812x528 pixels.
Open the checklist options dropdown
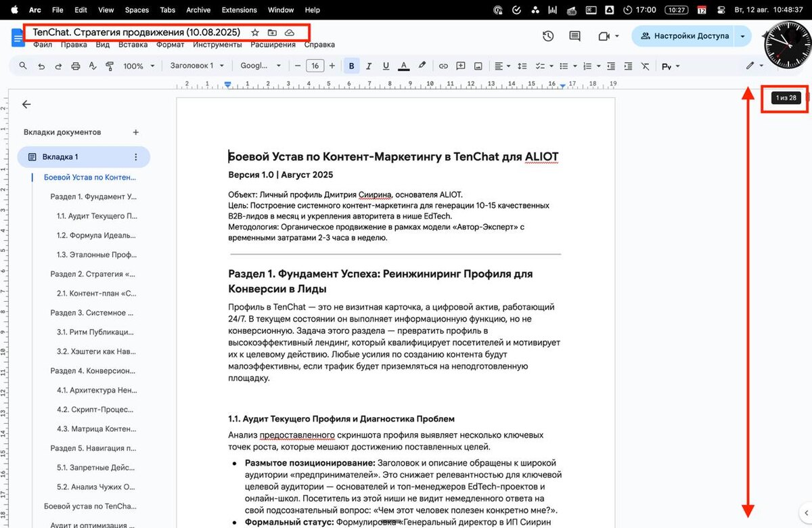[545, 66]
